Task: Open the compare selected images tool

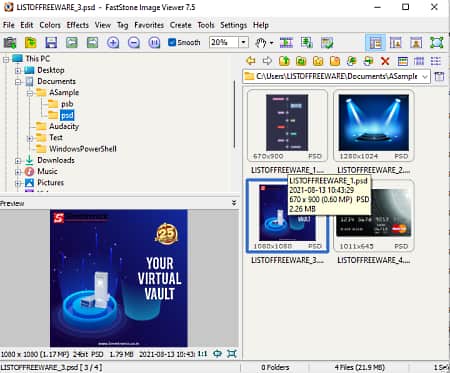Action: (286, 43)
